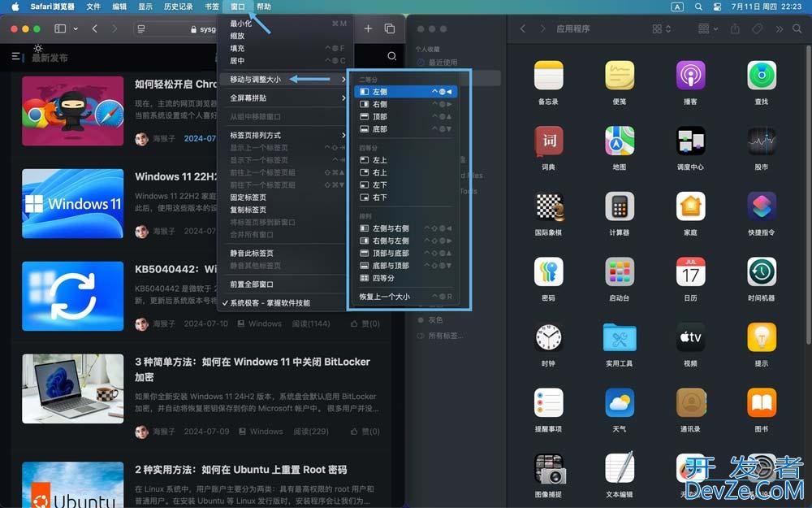This screenshot has height=508, width=812.
Task: Open the Dictionary (词典) app icon
Action: (x=548, y=141)
